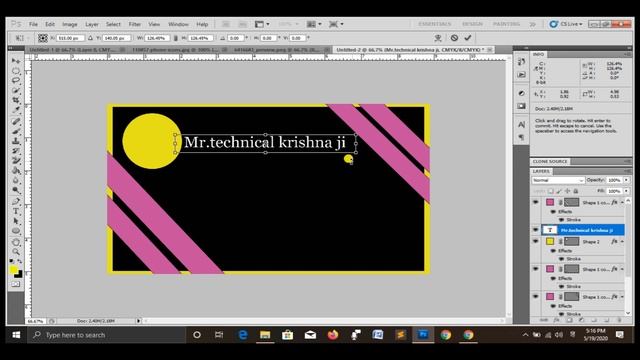
Task: Select the Path Selection tool
Action: [x=16, y=221]
